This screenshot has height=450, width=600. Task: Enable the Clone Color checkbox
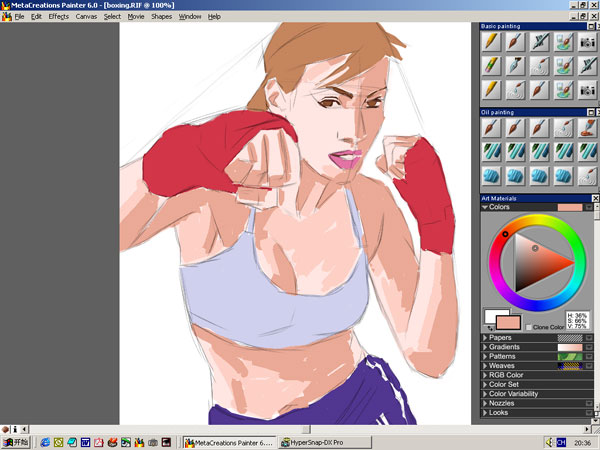pos(530,327)
